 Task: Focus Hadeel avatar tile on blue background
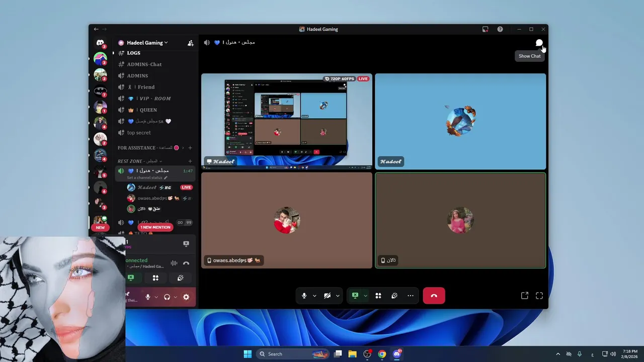(460, 121)
